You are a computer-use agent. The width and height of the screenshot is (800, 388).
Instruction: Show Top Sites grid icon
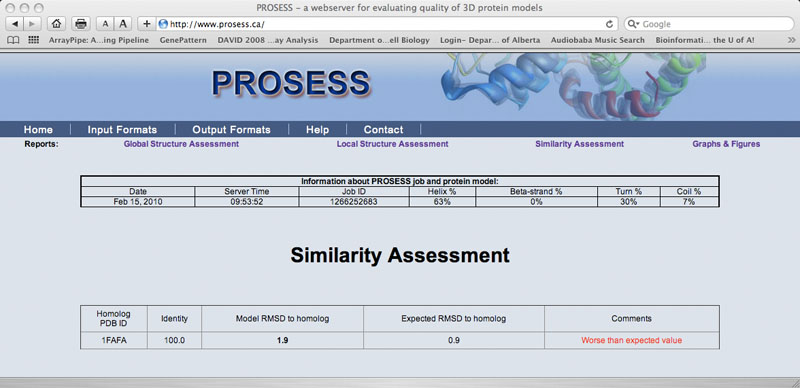[33, 40]
